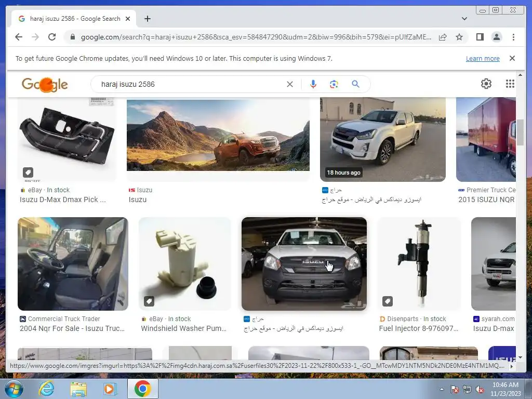Click the page scrollbar up arrow
This screenshot has height=399, width=532.
(x=520, y=75)
